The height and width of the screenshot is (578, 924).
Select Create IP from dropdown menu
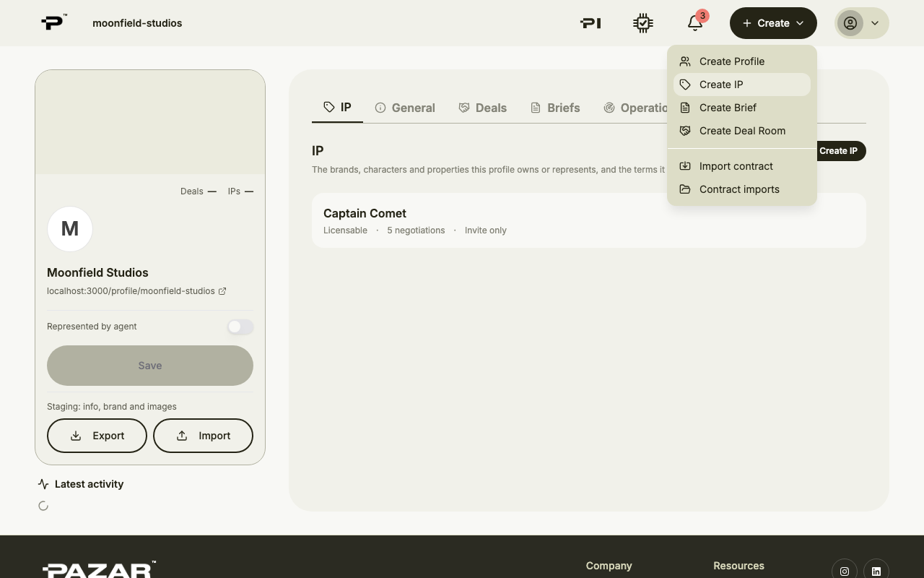click(x=742, y=85)
